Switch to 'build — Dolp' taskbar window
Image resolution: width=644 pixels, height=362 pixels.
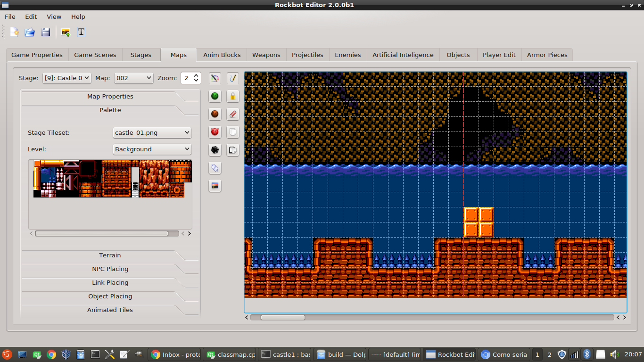[x=341, y=354]
